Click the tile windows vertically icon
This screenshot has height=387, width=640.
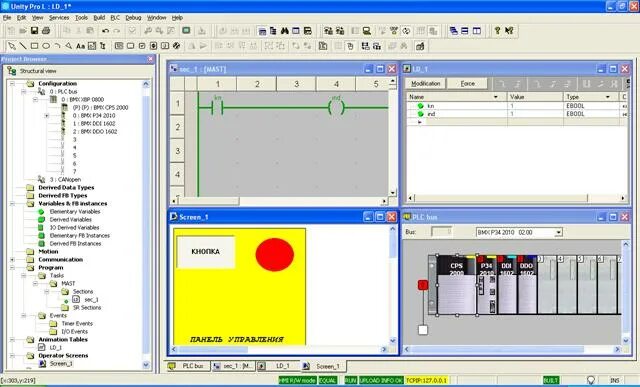coord(476,31)
